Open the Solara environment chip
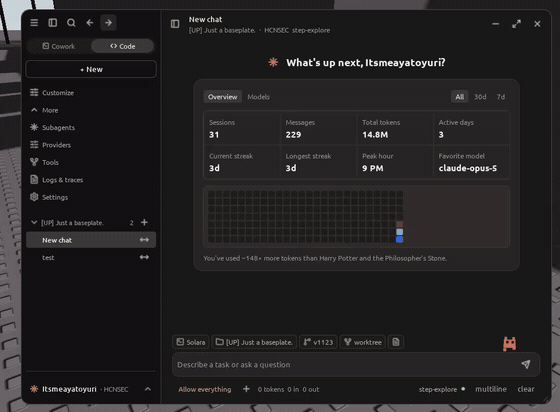 coord(191,342)
